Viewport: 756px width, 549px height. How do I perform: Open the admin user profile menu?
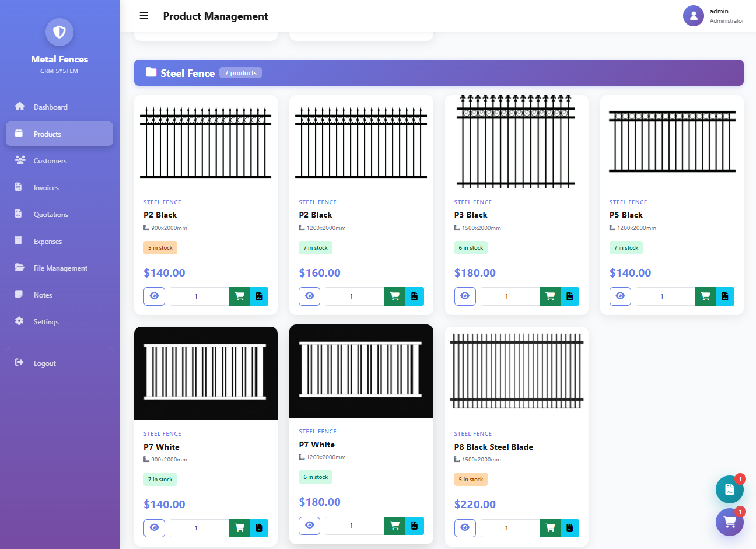click(x=713, y=16)
